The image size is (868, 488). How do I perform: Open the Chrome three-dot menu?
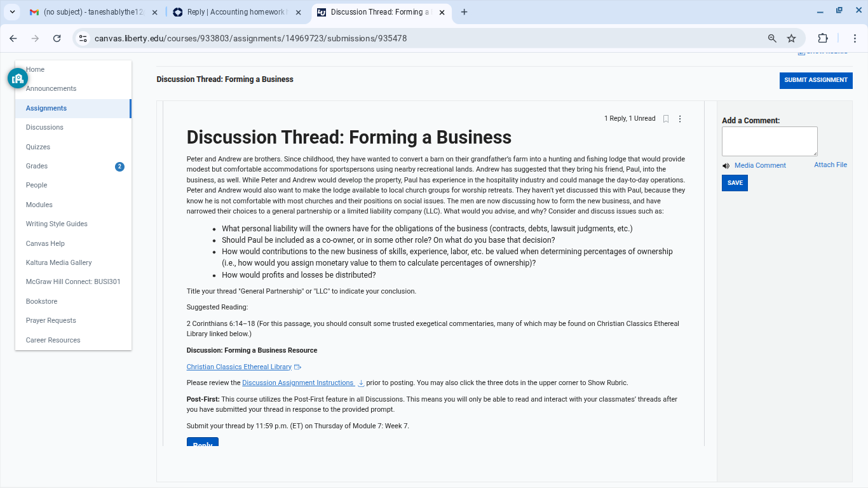pos(855,38)
